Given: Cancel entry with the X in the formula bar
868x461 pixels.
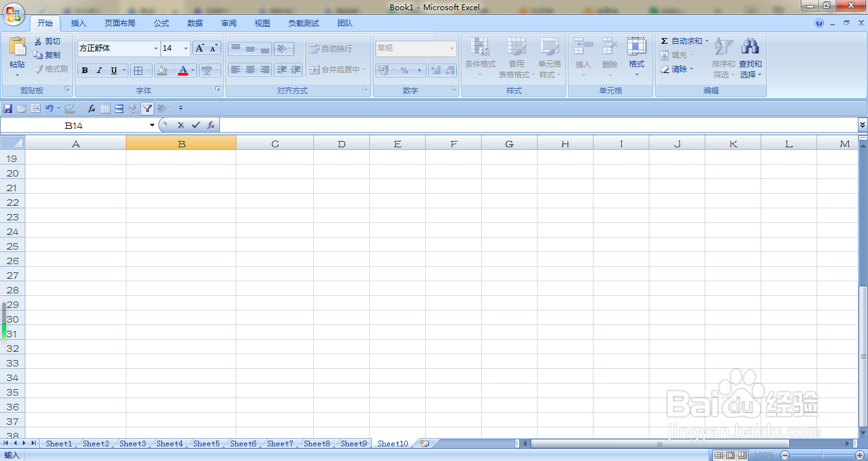Looking at the screenshot, I should 180,126.
